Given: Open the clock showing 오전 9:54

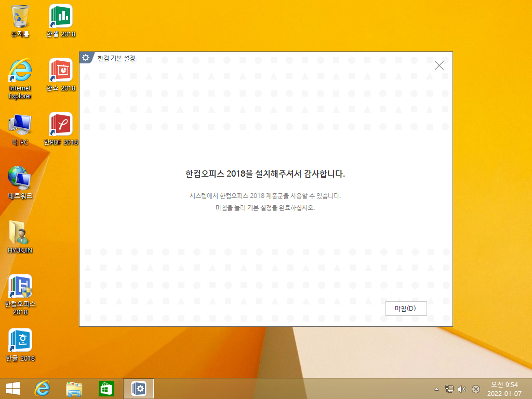Looking at the screenshot, I should tap(504, 389).
